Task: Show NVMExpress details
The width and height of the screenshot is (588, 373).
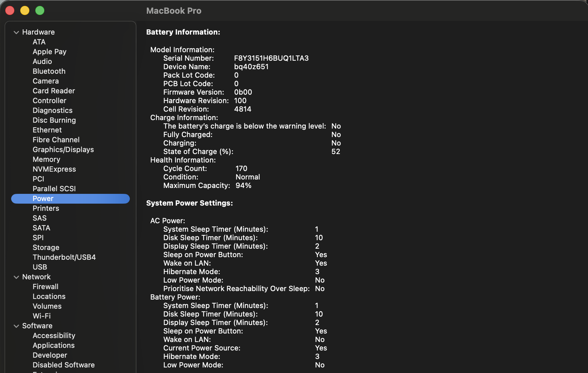Action: tap(54, 169)
